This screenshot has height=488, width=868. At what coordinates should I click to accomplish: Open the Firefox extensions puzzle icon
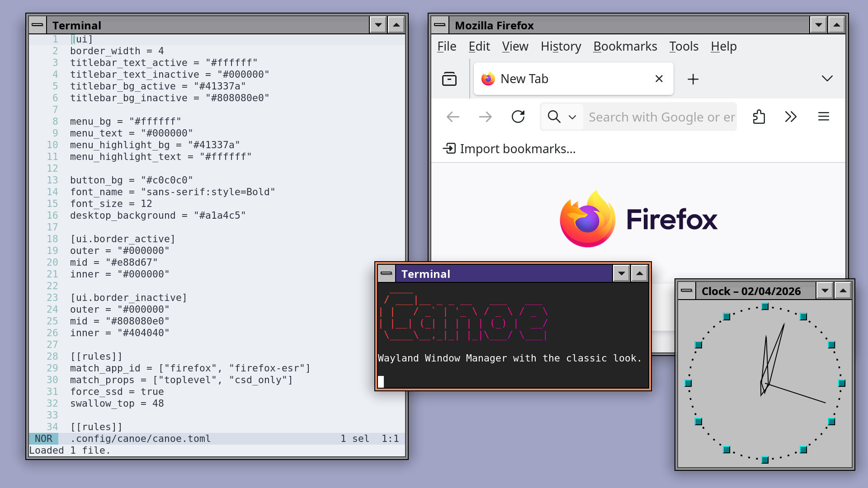(759, 117)
